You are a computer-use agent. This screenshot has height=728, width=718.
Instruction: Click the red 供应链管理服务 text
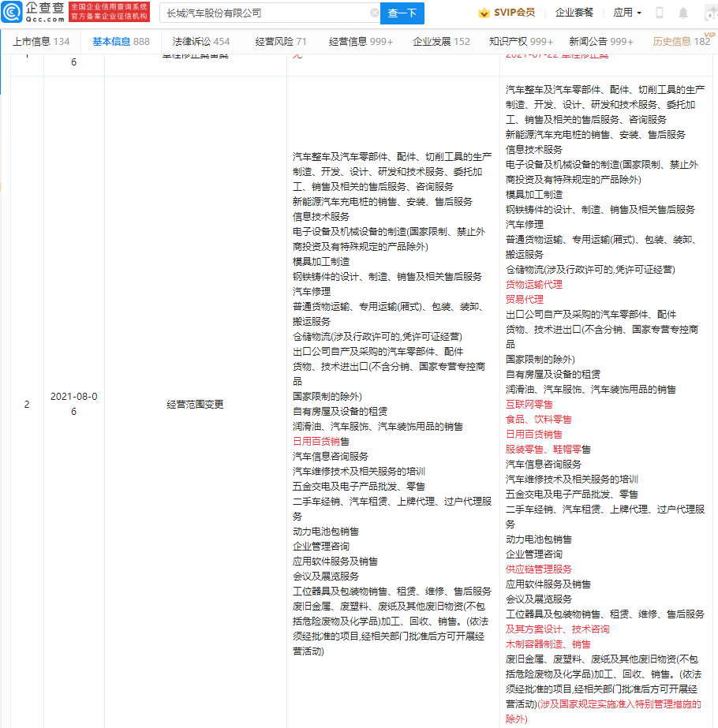(538, 569)
